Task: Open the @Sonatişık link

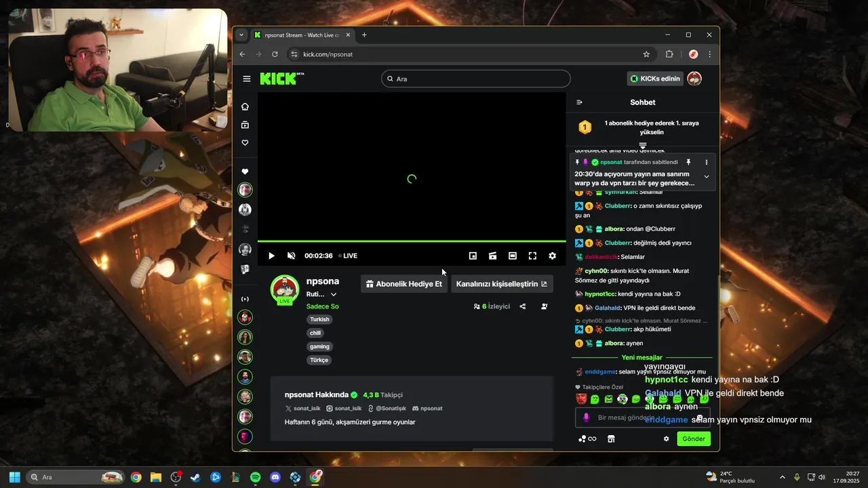Action: pos(387,409)
